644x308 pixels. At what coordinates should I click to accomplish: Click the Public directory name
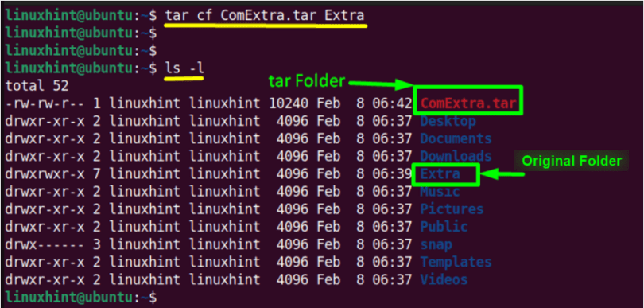[x=444, y=227]
